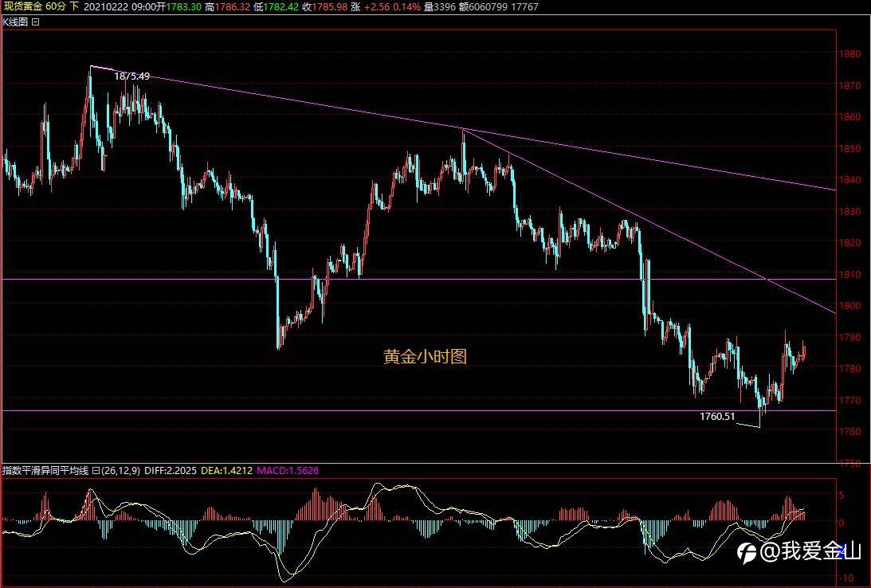Click the MACD parameters (26,12,9)

(x=120, y=471)
